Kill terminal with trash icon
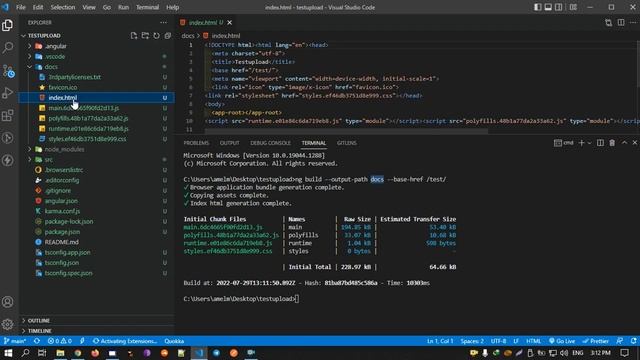The height and width of the screenshot is (360, 640). [612, 143]
